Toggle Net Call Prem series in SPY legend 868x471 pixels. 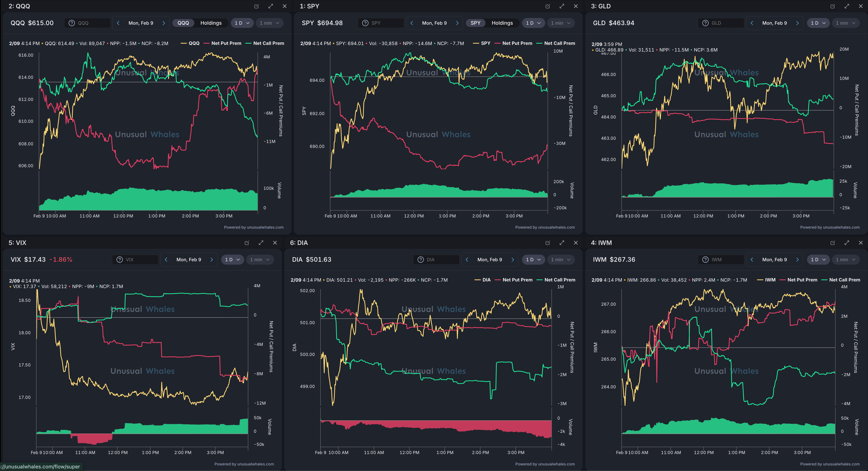pos(559,43)
